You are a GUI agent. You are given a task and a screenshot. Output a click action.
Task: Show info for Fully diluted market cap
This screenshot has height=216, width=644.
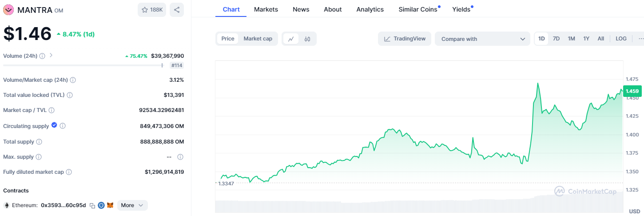69,172
